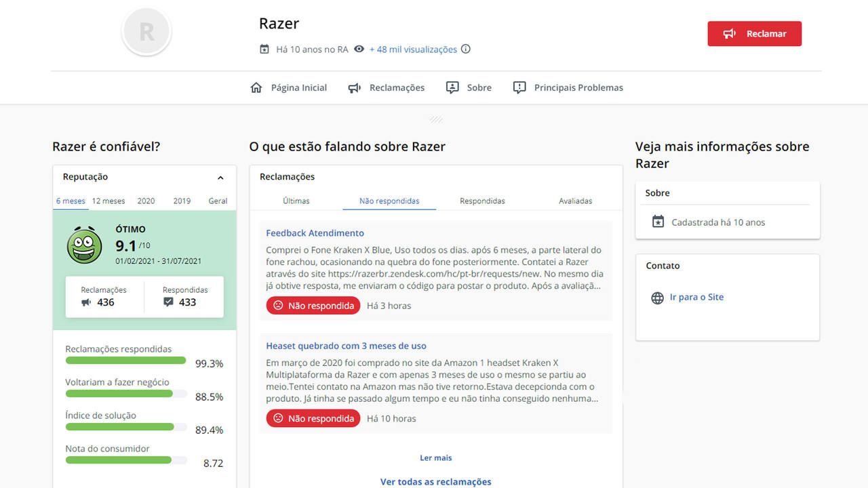Screen dimensions: 868x488
Task: Open the '+ 48 mil visualizações' link
Action: pos(413,49)
